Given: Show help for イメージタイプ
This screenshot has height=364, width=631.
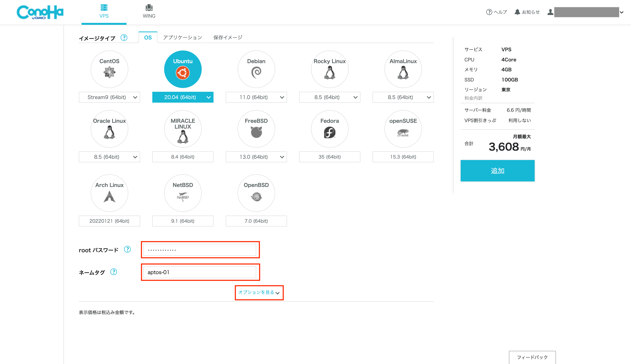Looking at the screenshot, I should (124, 38).
